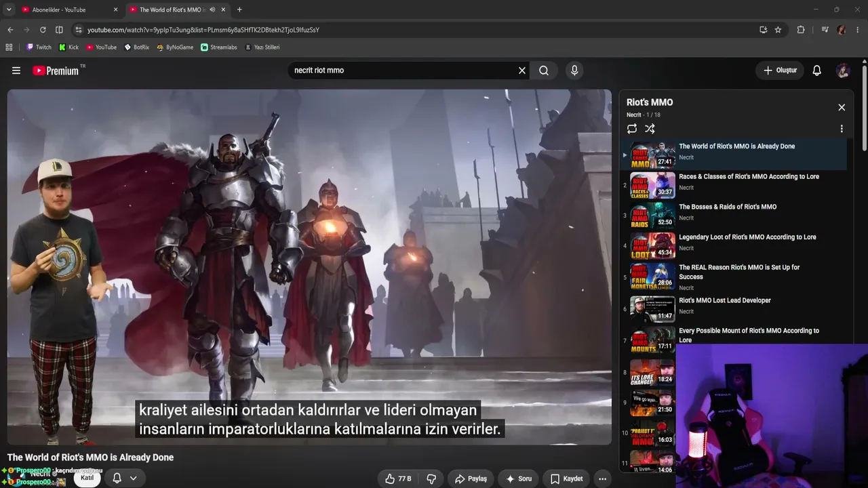This screenshot has height=488, width=868.
Task: Open subscription notification bell dropdown
Action: [x=125, y=479]
